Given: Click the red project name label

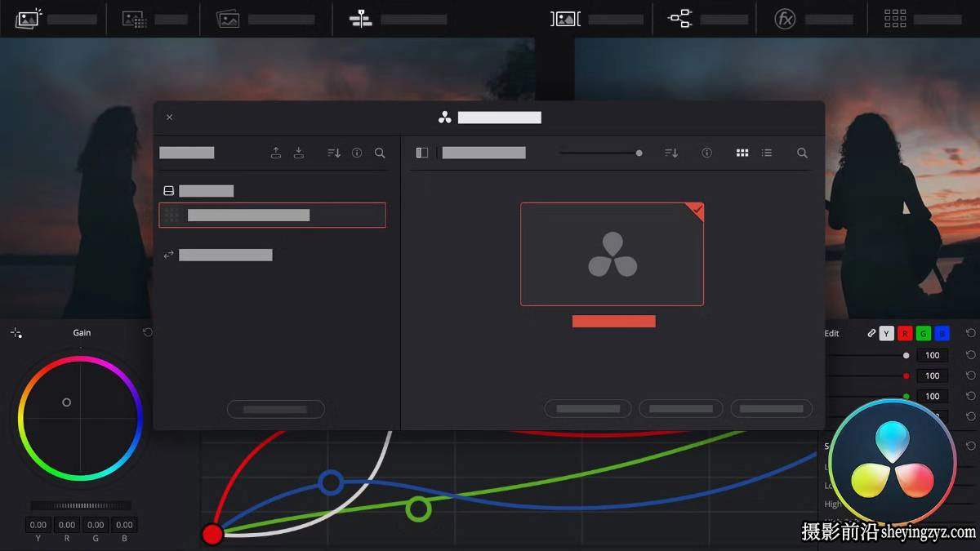Looking at the screenshot, I should click(x=614, y=322).
